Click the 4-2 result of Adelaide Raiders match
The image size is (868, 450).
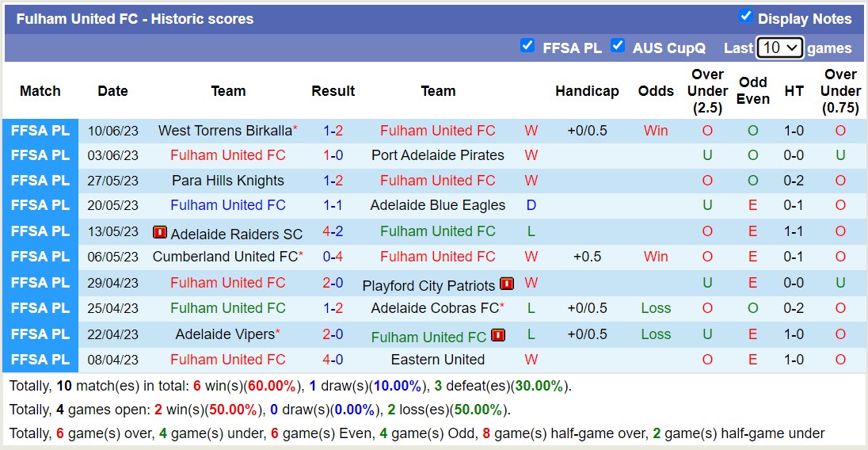(333, 231)
